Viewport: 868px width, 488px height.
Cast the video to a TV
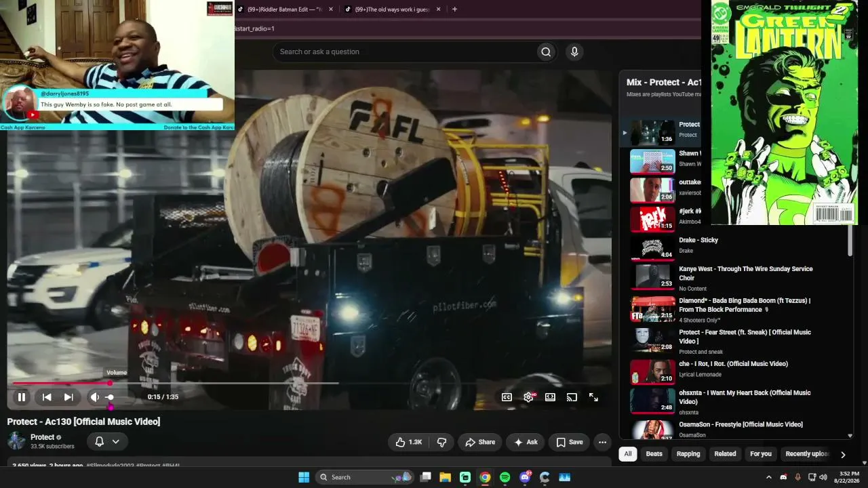(572, 397)
